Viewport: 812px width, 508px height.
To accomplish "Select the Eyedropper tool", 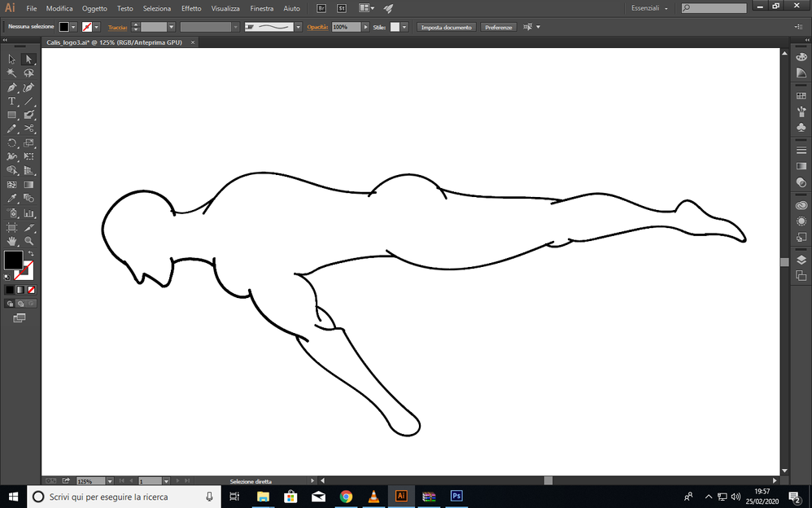I will (11, 199).
